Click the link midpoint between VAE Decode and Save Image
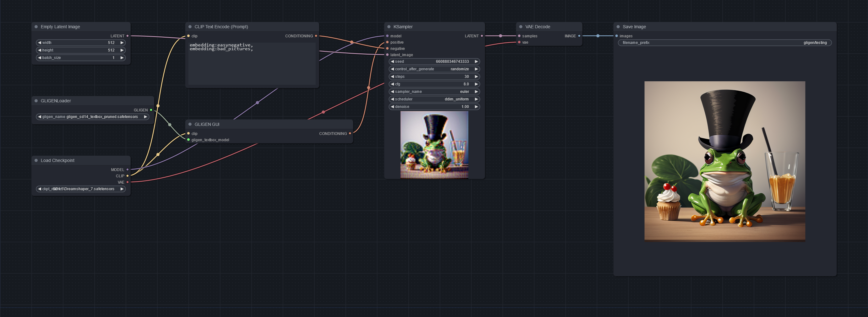868x317 pixels. pos(598,36)
